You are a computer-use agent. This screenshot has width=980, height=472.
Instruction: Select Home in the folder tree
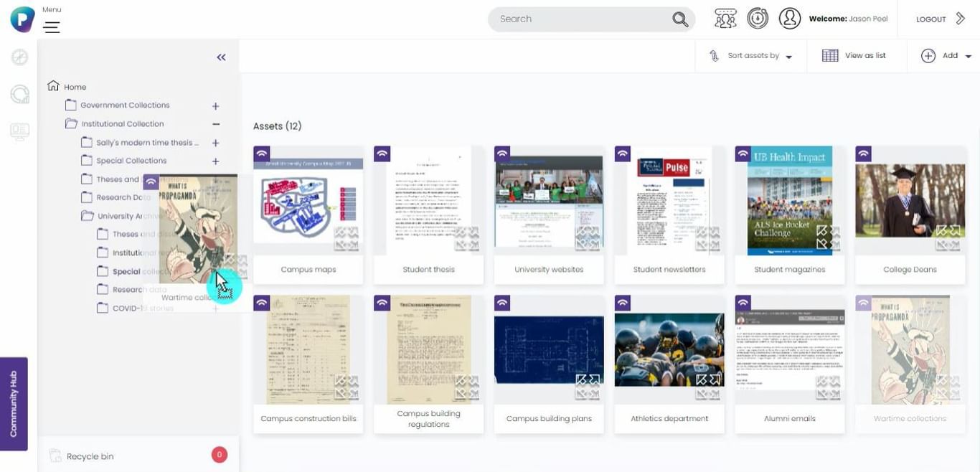point(75,87)
